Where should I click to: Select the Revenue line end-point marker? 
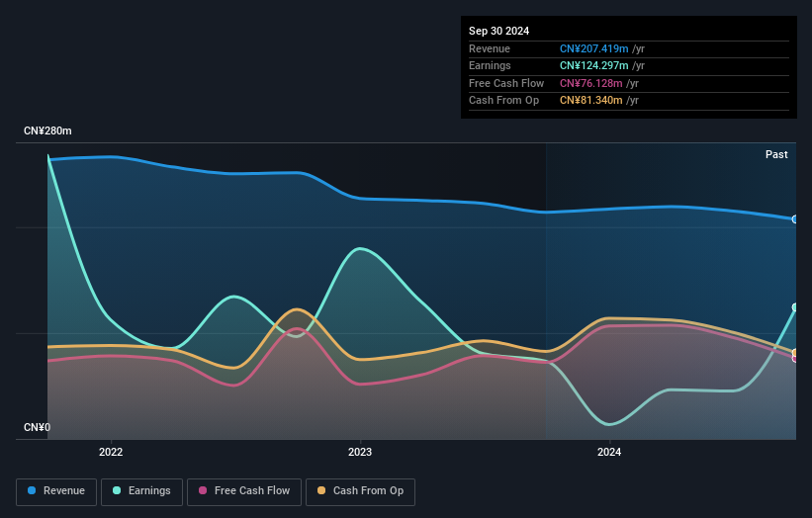[795, 219]
